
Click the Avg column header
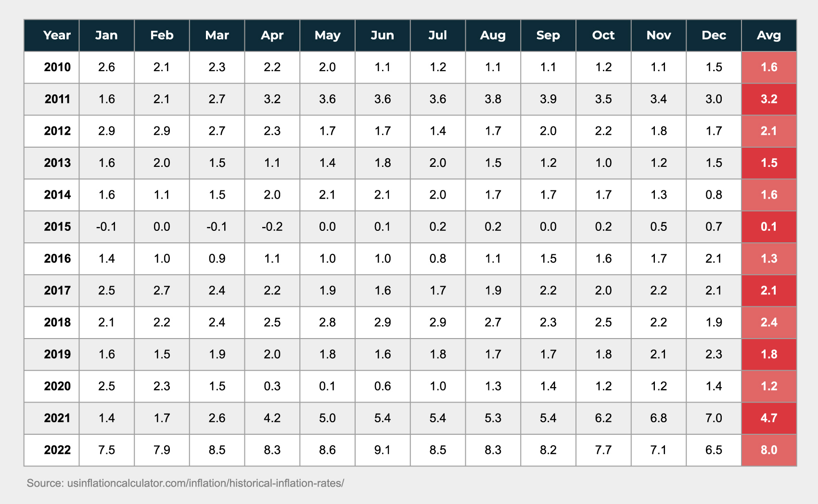(x=768, y=35)
